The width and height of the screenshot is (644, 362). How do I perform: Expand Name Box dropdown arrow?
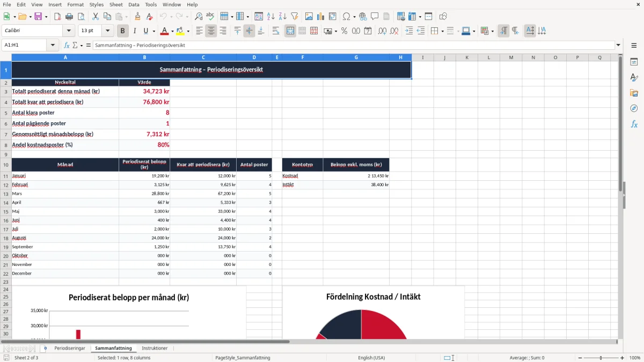53,46
